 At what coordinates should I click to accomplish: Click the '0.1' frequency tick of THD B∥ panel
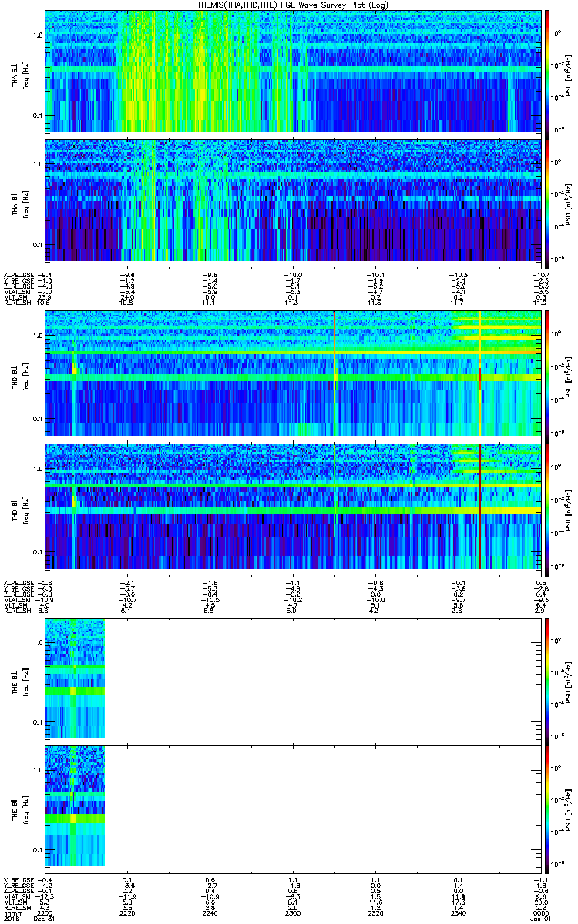tap(37, 552)
